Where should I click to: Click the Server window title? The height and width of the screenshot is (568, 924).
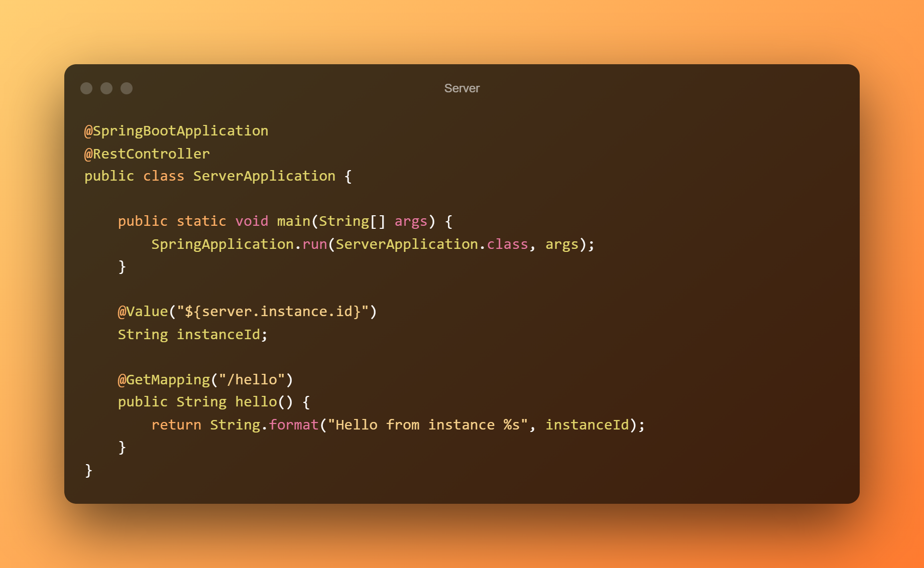coord(461,88)
